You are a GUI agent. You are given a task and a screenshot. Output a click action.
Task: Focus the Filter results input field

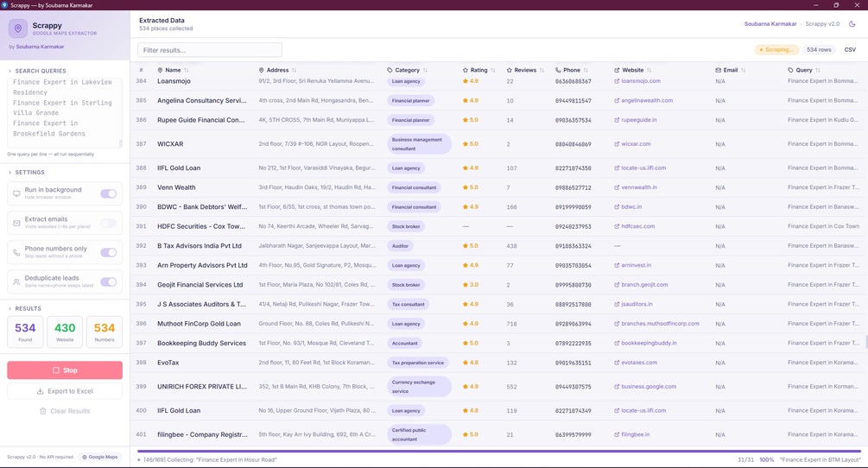pyautogui.click(x=209, y=50)
